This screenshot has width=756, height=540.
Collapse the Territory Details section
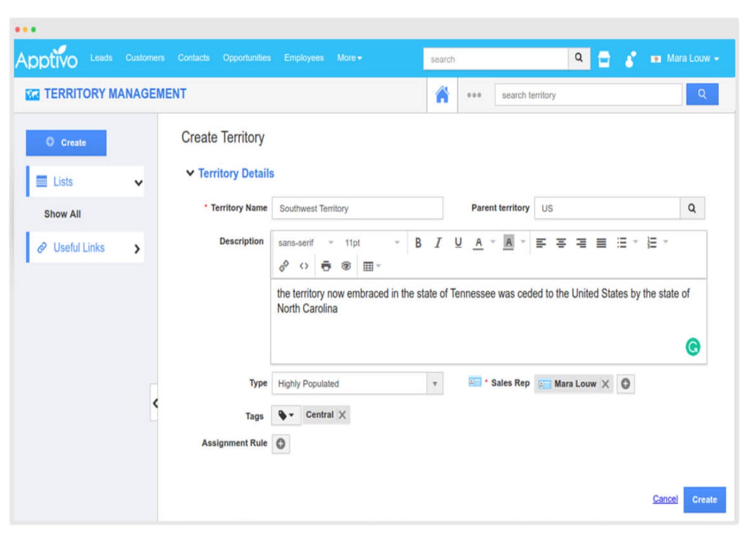(190, 173)
